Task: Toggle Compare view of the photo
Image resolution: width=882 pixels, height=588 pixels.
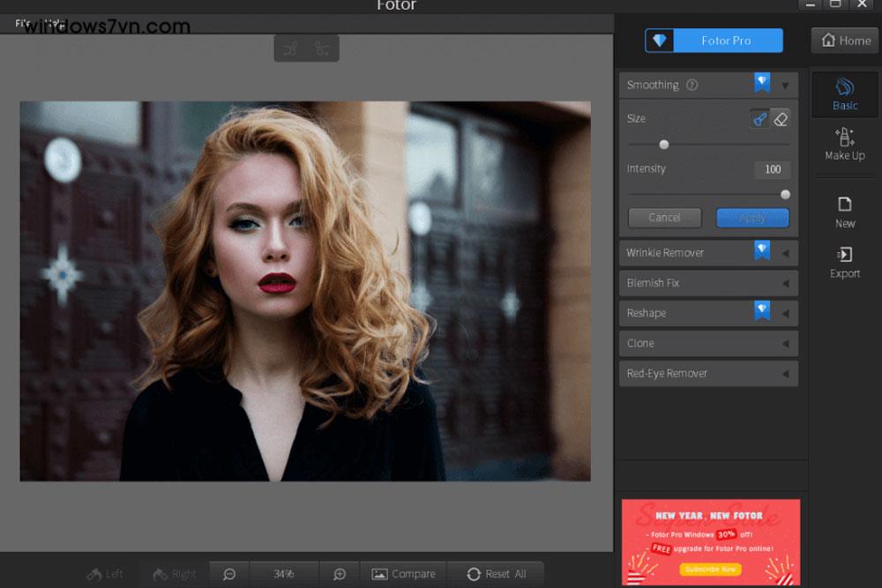Action: tap(403, 574)
